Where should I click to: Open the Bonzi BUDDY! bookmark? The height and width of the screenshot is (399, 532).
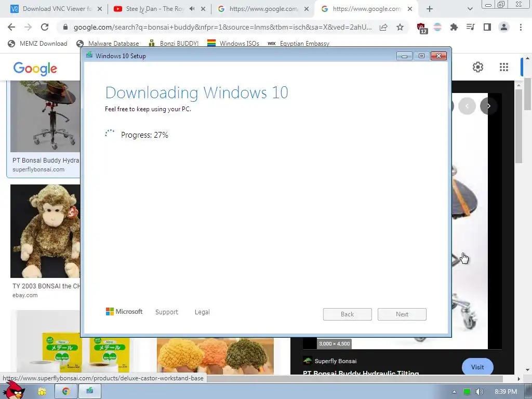point(174,44)
